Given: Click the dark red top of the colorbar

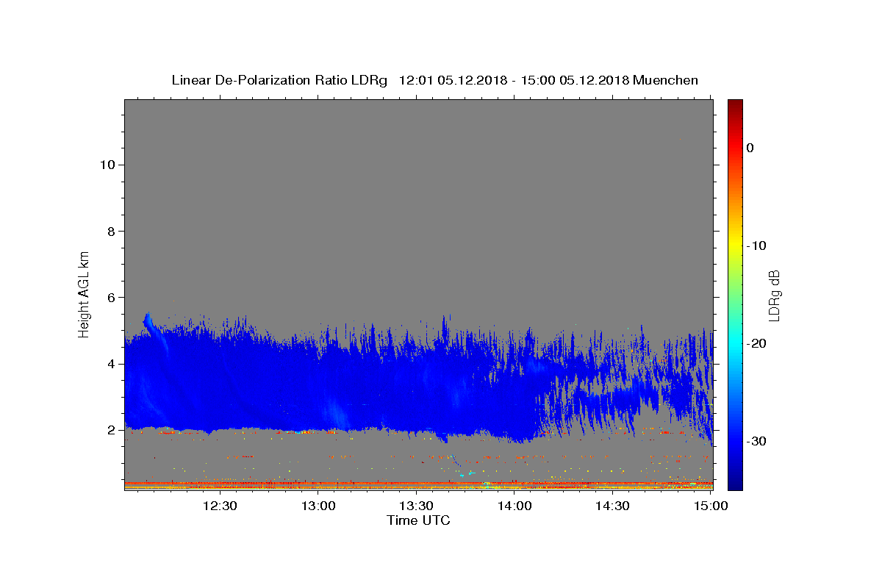Looking at the screenshot, I should pos(735,107).
